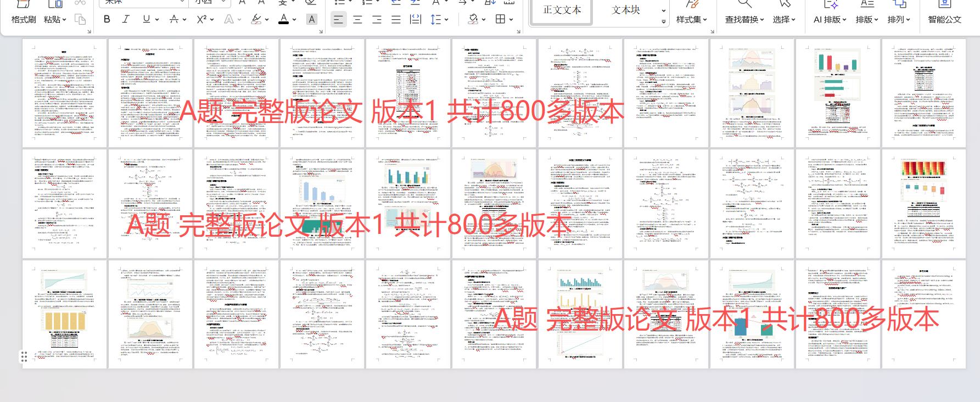Image resolution: width=980 pixels, height=402 pixels.
Task: Select the first page thumbnail
Action: pyautogui.click(x=64, y=93)
